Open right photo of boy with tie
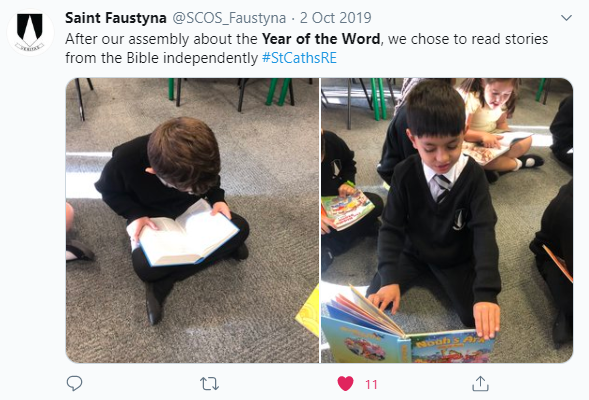The image size is (589, 400). pyautogui.click(x=447, y=220)
